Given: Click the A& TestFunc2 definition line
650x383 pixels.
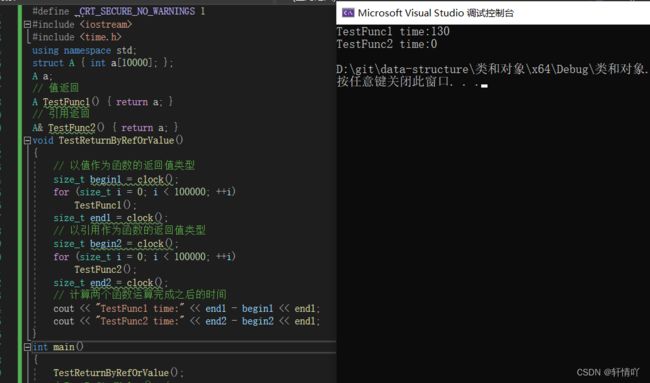Looking at the screenshot, I should 105,128.
